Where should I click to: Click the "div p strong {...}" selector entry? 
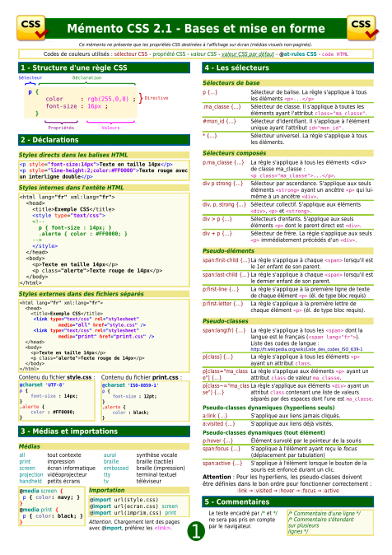coord(222,184)
